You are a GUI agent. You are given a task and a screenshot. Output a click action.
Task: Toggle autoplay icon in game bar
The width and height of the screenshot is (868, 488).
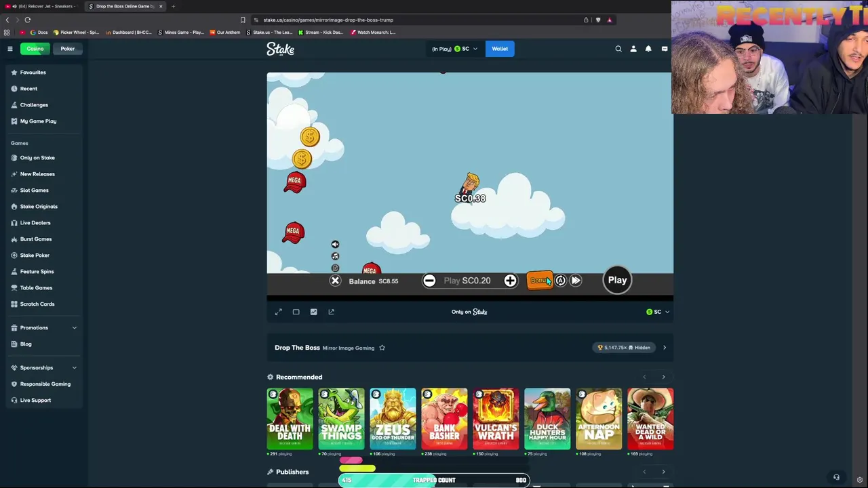(x=561, y=281)
